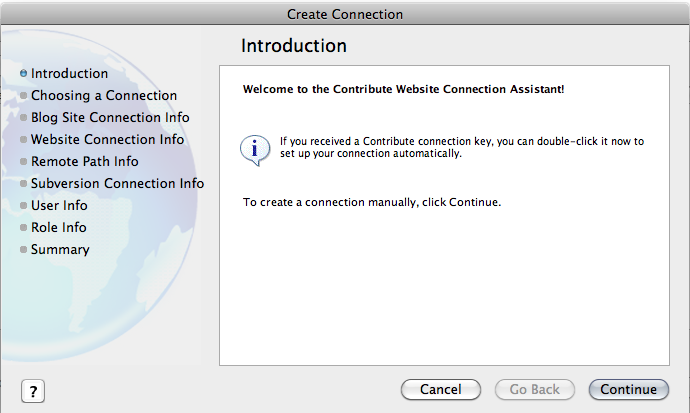Image resolution: width=690 pixels, height=413 pixels.
Task: Click the question mark help button
Action: [33, 391]
